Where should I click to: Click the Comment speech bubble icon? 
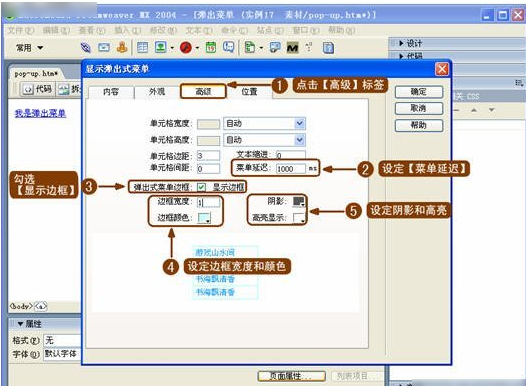click(229, 48)
